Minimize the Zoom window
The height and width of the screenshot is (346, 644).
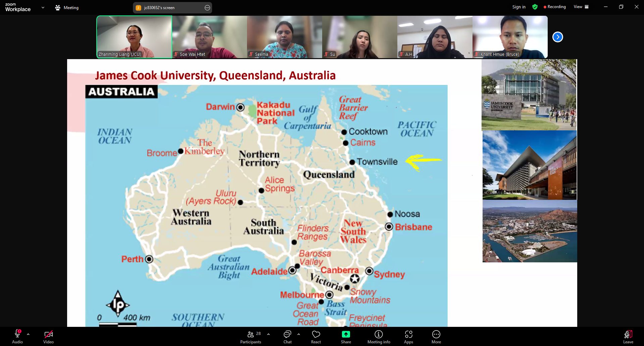[606, 7]
